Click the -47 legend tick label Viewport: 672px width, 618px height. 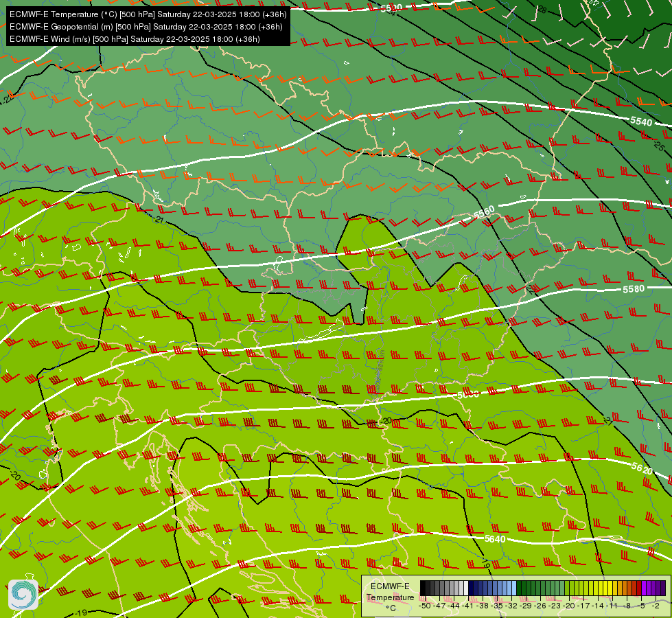pyautogui.click(x=440, y=606)
